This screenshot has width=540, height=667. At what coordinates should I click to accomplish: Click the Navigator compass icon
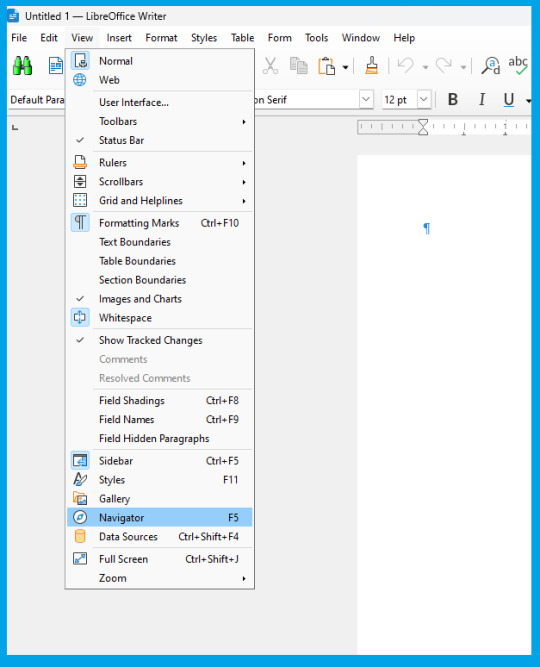(80, 518)
